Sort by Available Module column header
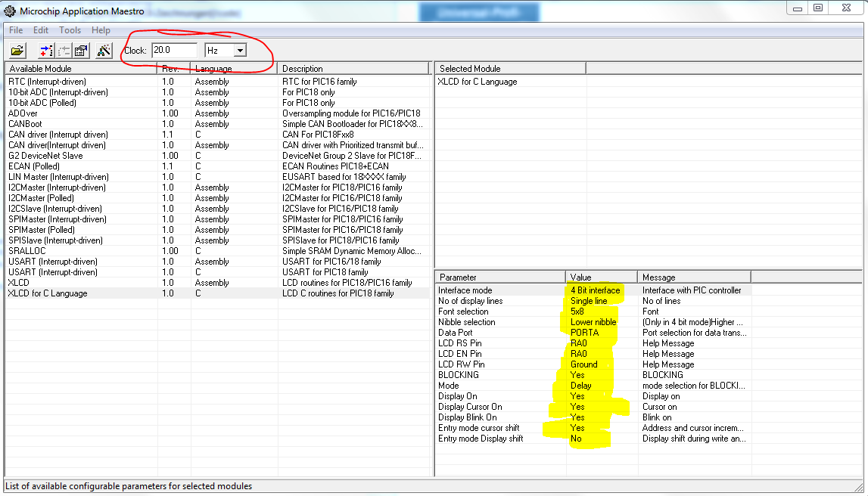The image size is (868, 496). 81,69
